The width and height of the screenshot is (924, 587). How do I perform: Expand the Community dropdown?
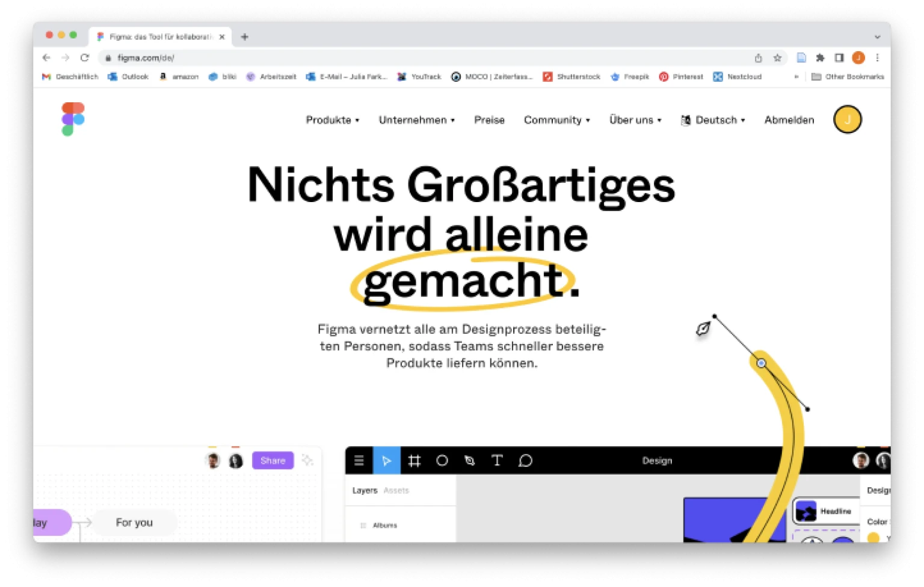click(x=556, y=120)
